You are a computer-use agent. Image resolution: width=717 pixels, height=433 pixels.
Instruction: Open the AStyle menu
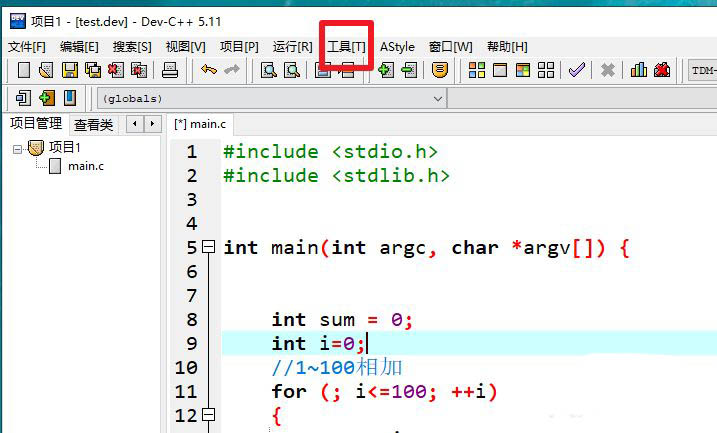pos(397,47)
